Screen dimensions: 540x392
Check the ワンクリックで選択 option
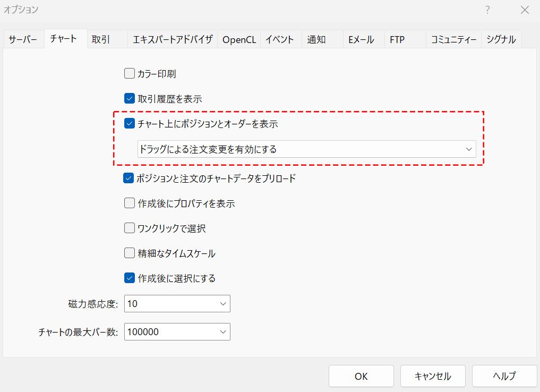129,228
